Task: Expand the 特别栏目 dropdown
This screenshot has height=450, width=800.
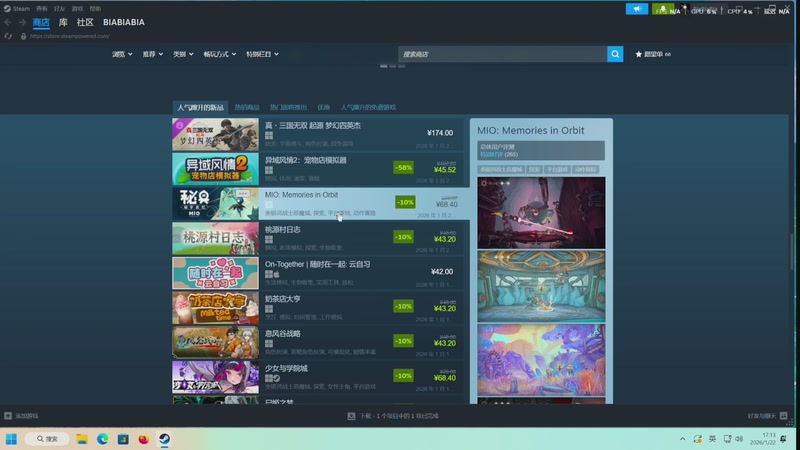Action: pos(262,54)
